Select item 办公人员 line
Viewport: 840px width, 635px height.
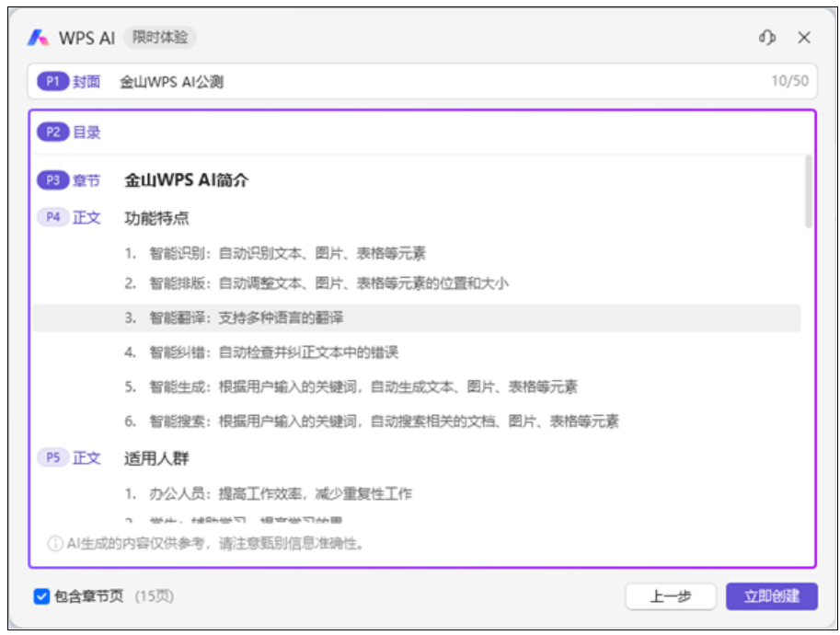pyautogui.click(x=269, y=493)
